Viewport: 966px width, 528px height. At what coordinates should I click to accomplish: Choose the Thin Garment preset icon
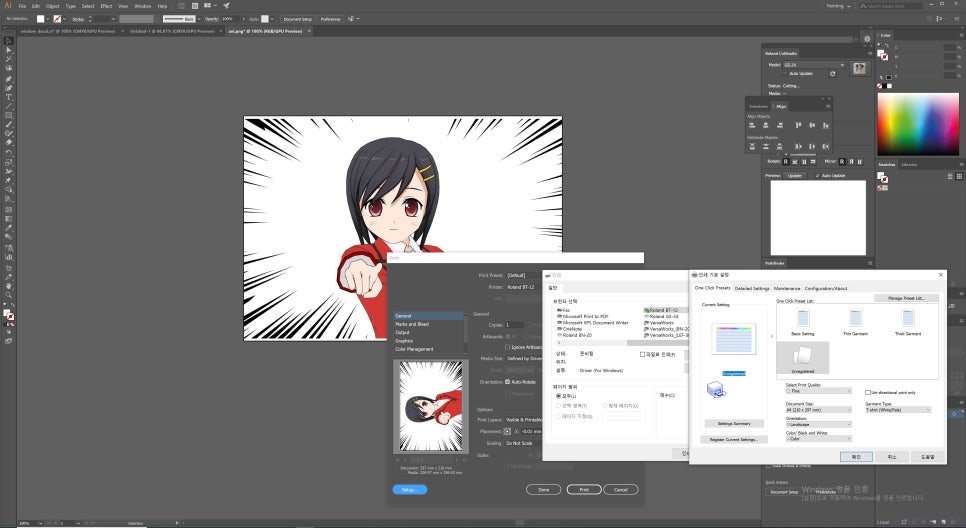pyautogui.click(x=855, y=319)
